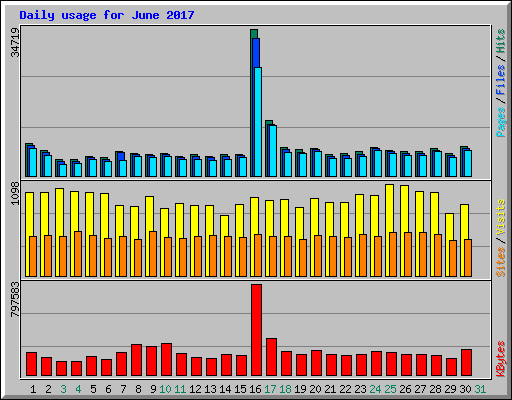The image size is (512, 400).
Task: Click day label 10 on the axis
Action: click(x=165, y=389)
